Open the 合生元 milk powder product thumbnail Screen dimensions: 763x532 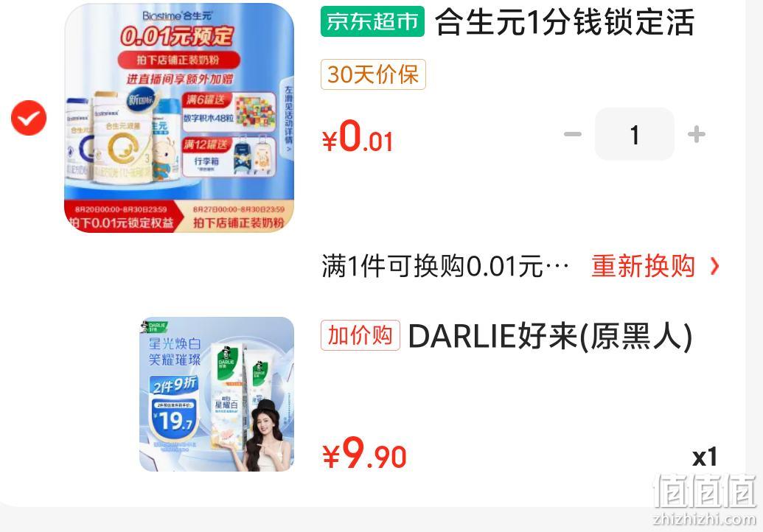[179, 118]
